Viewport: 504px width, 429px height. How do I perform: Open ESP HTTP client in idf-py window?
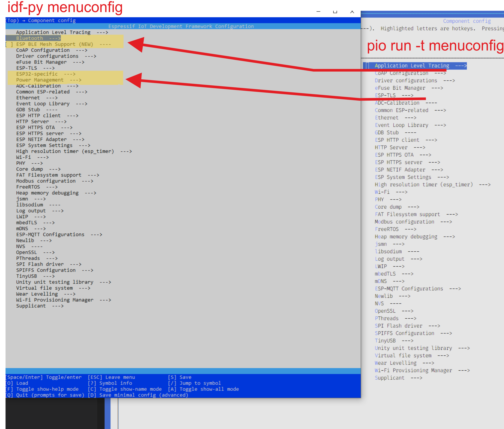pos(47,115)
